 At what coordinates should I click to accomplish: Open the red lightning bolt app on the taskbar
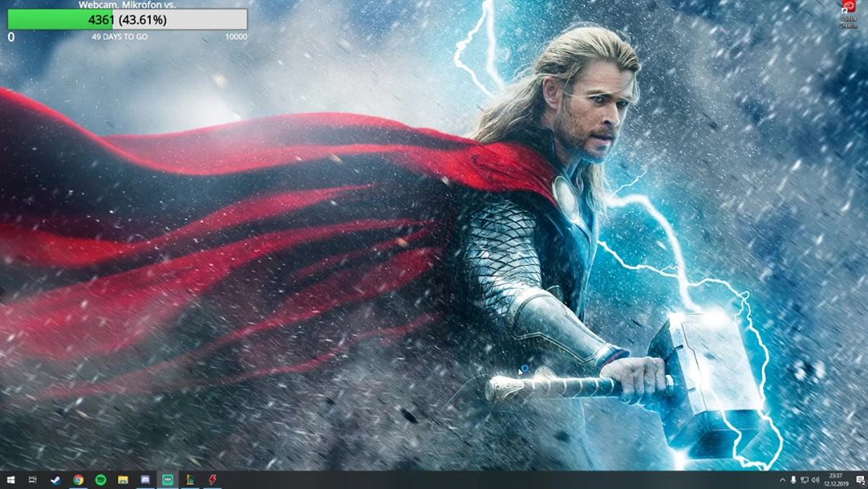(x=213, y=479)
